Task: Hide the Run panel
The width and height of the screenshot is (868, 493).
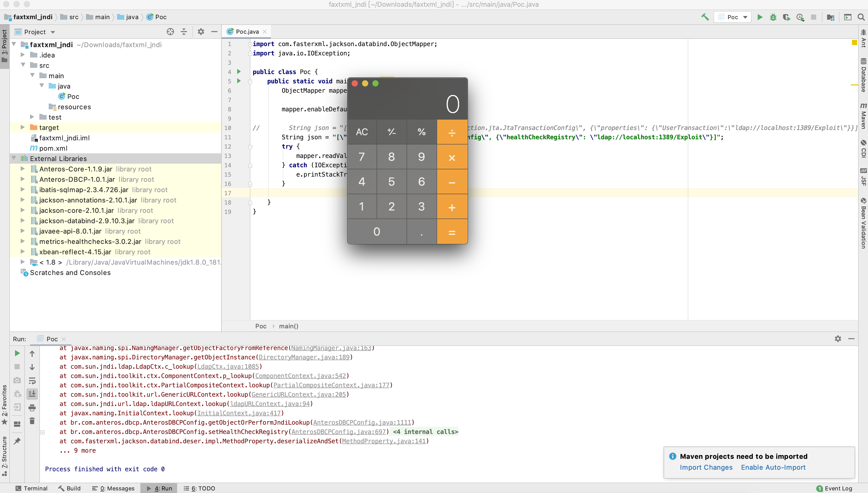Action: point(851,339)
